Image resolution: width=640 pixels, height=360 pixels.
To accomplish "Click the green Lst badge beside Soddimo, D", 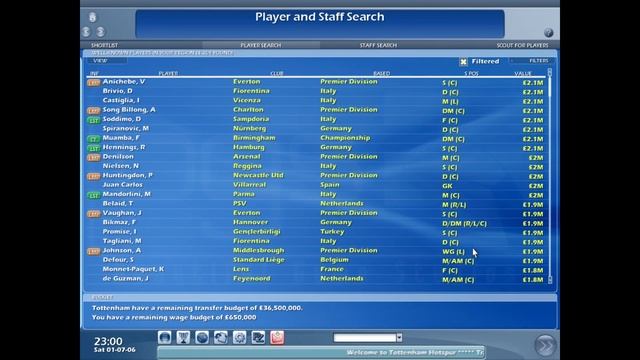I will [93, 120].
